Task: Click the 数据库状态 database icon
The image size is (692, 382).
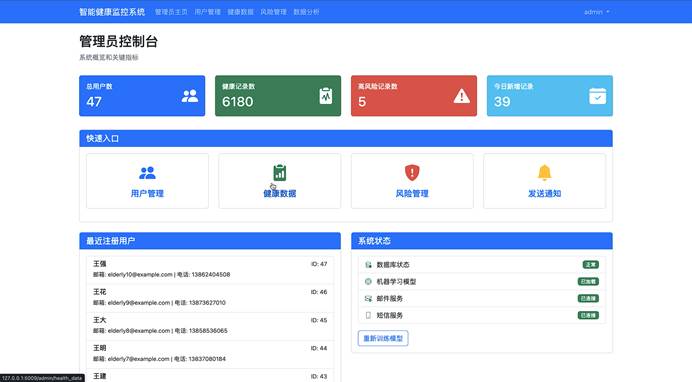Action: (x=369, y=265)
